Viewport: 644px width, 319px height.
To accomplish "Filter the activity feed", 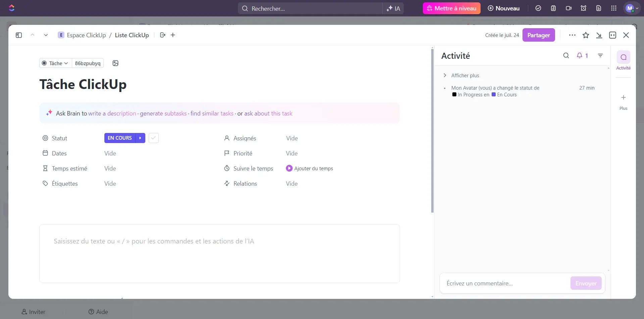I will click(x=600, y=56).
